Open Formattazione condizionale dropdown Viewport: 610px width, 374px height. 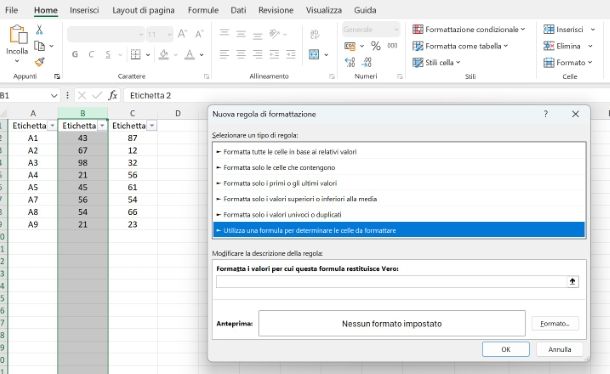469,30
